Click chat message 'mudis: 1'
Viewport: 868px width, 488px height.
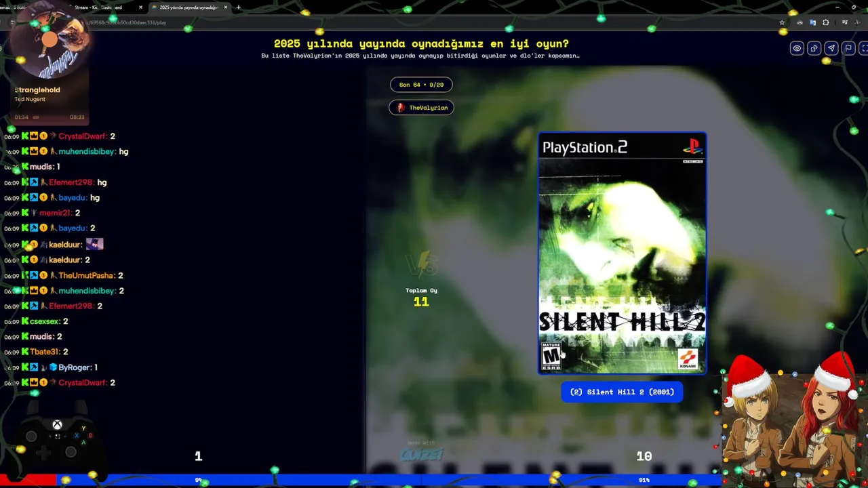click(x=33, y=167)
